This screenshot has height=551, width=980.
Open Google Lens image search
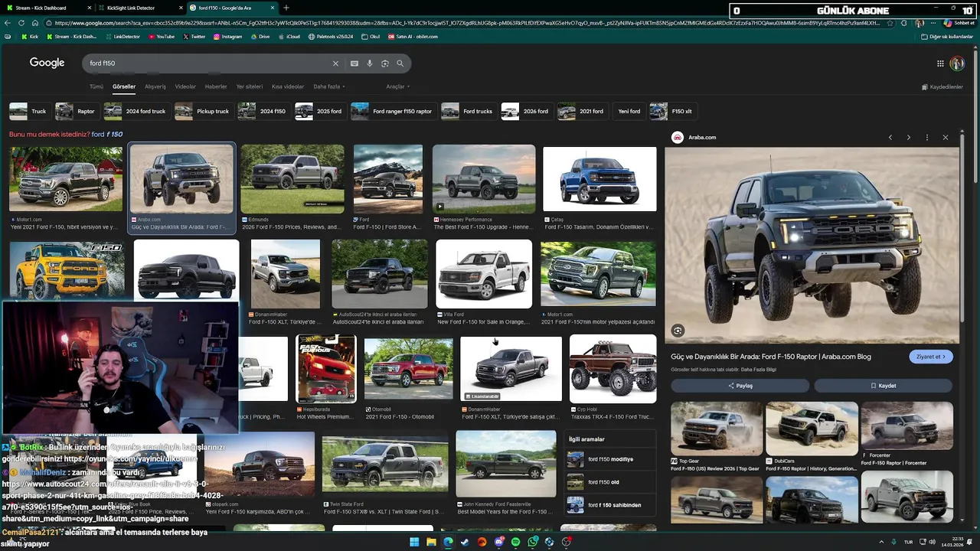[385, 64]
